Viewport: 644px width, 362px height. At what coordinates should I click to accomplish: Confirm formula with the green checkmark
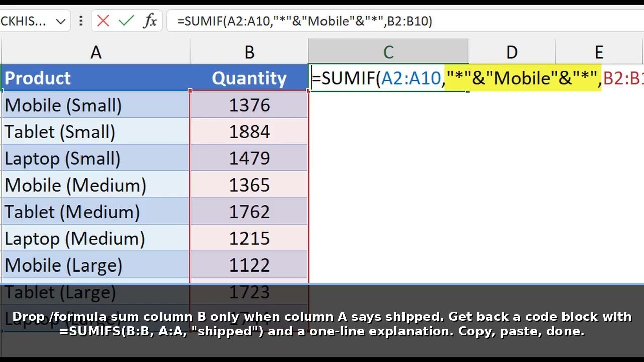[x=126, y=21]
